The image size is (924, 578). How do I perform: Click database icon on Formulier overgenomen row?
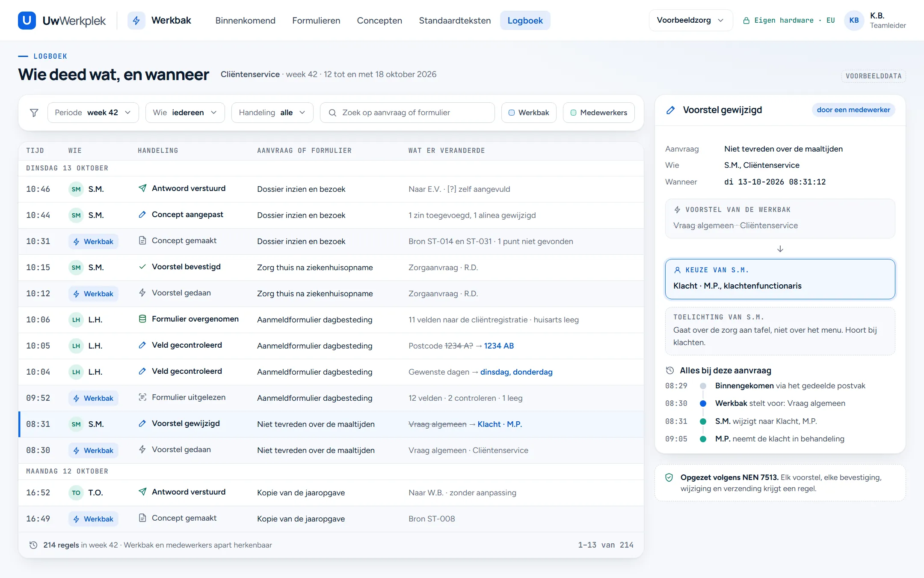[142, 319]
